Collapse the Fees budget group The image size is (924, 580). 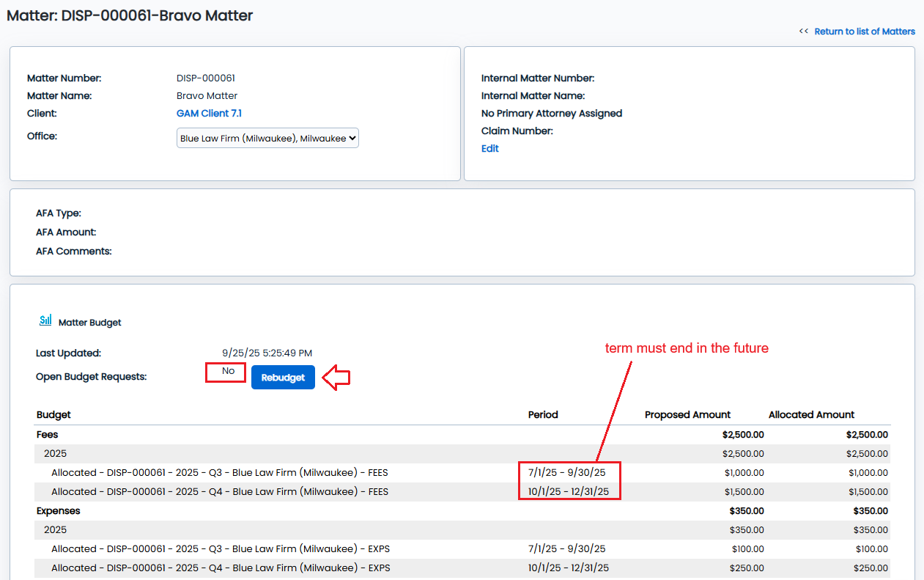click(48, 435)
